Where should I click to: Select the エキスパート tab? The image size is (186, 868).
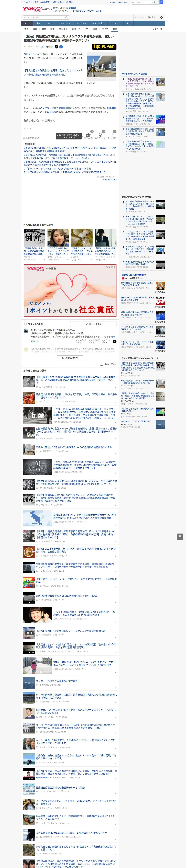coord(64,24)
